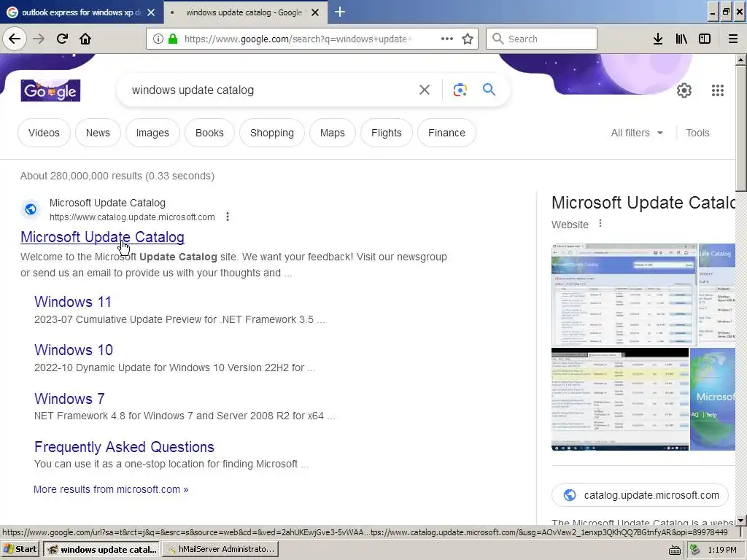Viewport: 747px width, 560px height.
Task: Open the Frequently Asked Questions sitelink
Action: tap(124, 447)
